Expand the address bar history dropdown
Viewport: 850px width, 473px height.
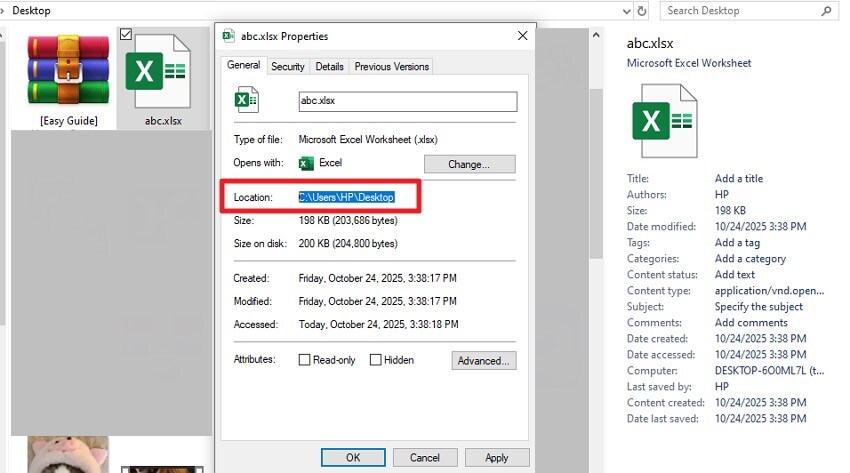(x=627, y=11)
